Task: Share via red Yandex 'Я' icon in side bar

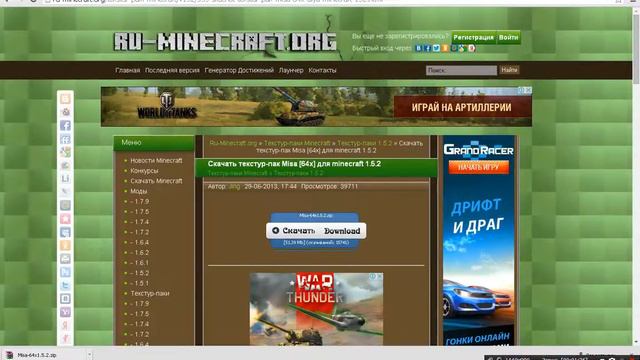Action: tap(65, 325)
